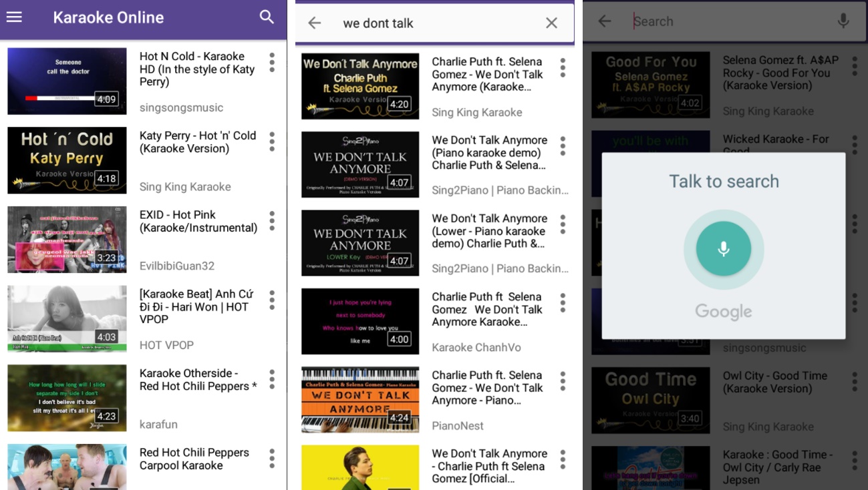Open options for Karaoke ChanhVo video

pos(563,303)
